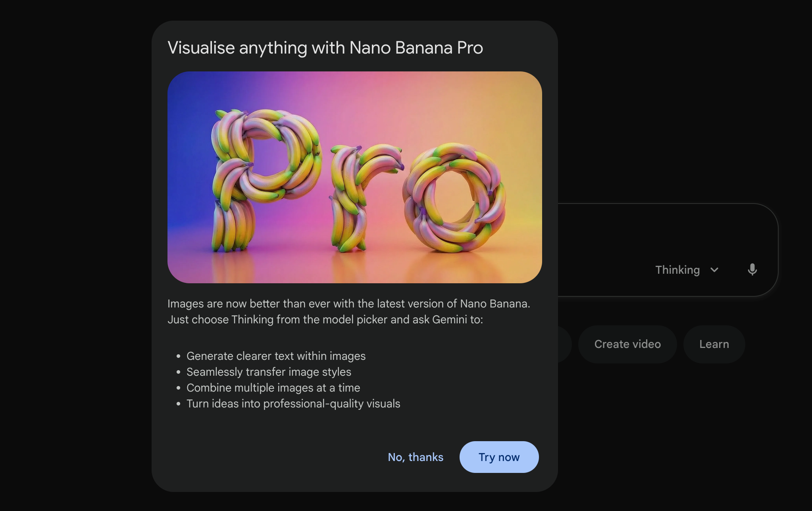Click the Visualise anything with Nano Banana Pro heading

(x=325, y=48)
